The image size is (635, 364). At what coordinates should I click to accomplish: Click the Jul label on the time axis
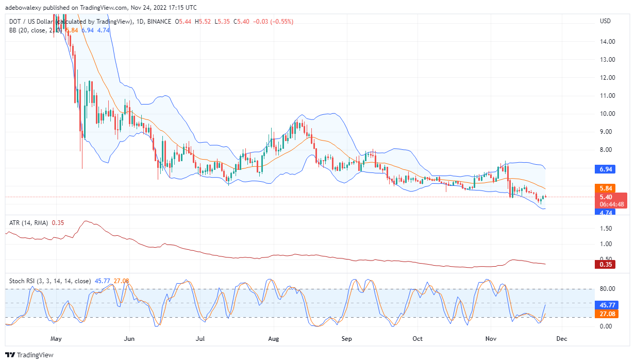point(200,339)
